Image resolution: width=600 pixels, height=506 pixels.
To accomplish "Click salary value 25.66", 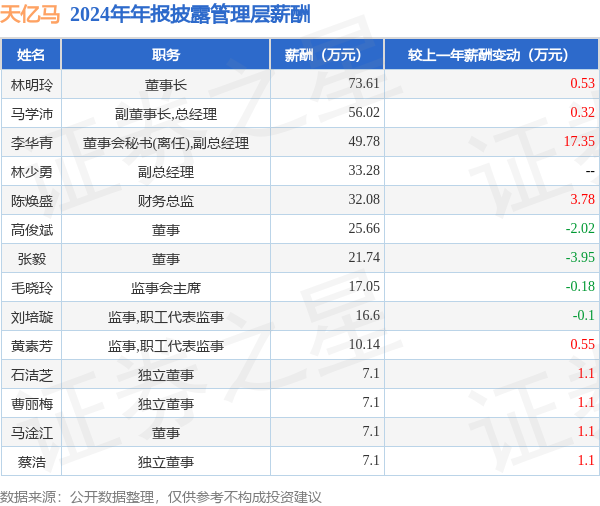I will point(364,229).
